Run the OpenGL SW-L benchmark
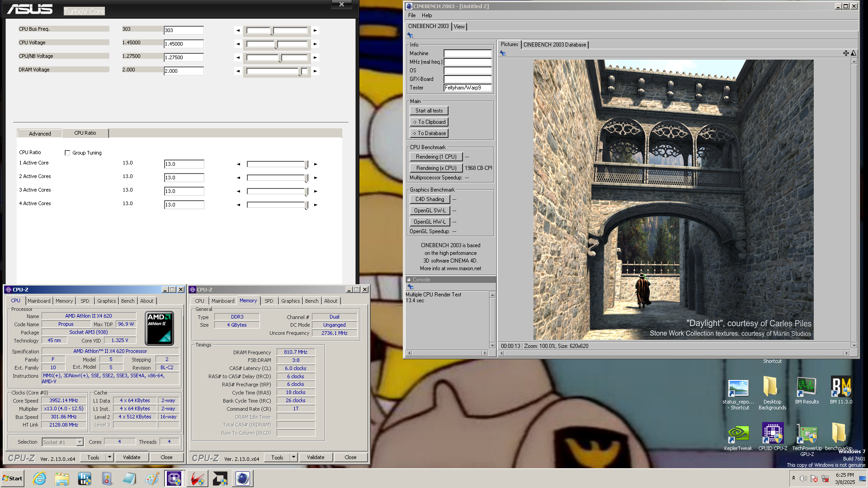This screenshot has height=488, width=868. click(430, 211)
